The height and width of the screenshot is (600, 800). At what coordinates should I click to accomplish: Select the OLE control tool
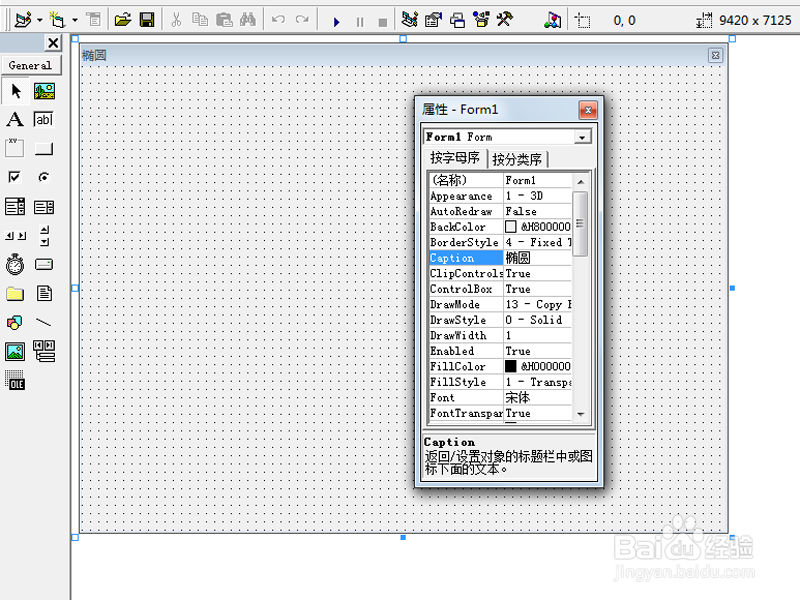coord(15,381)
